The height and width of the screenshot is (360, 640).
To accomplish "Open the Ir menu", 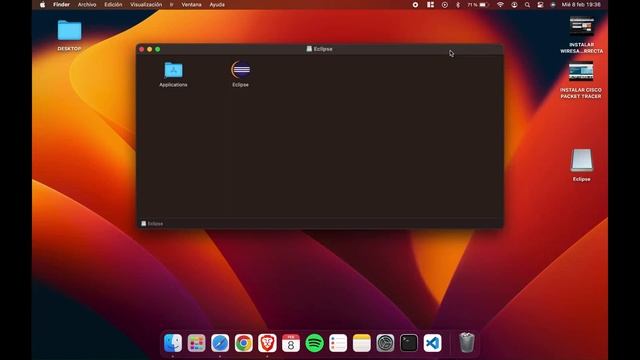I will point(171,4).
